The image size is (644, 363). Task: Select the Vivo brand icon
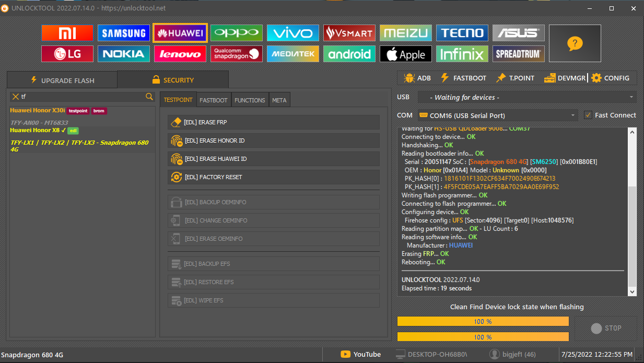(x=293, y=33)
